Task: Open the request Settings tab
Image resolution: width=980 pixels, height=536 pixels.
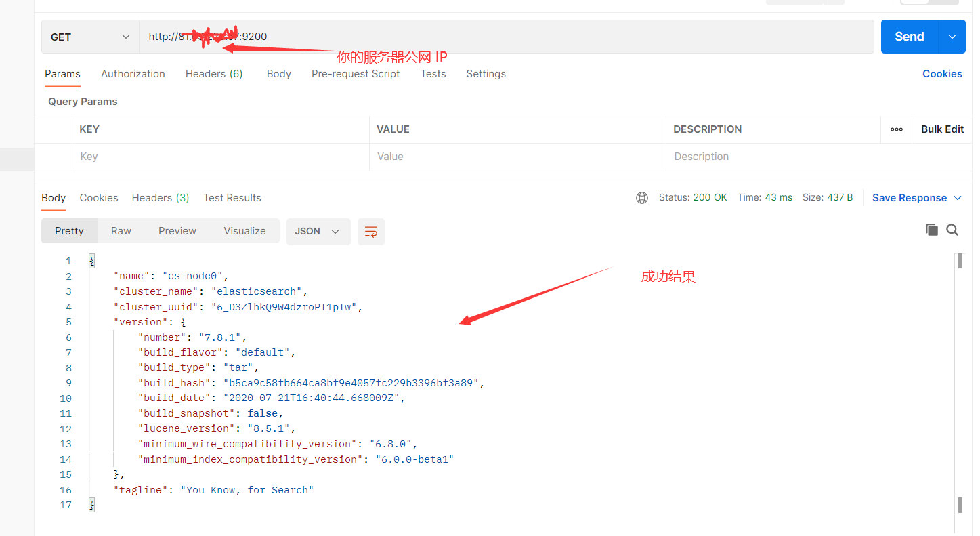Action: point(486,74)
